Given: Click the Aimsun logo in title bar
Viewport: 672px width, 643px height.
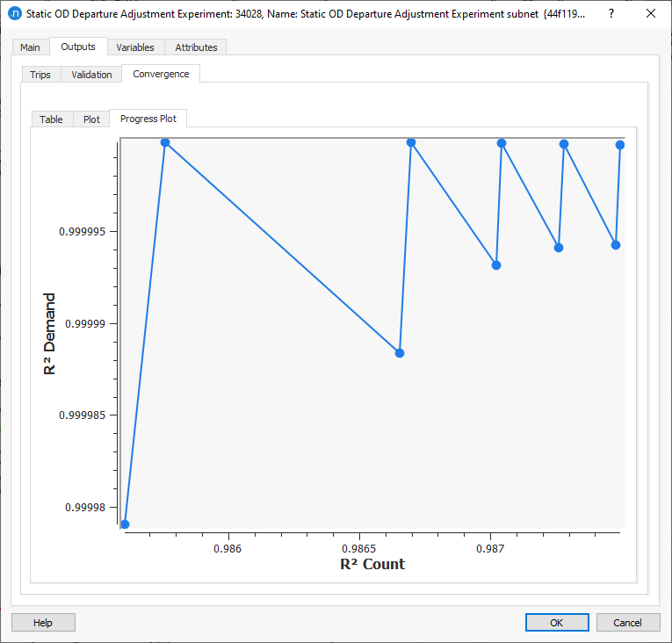Looking at the screenshot, I should [15, 14].
